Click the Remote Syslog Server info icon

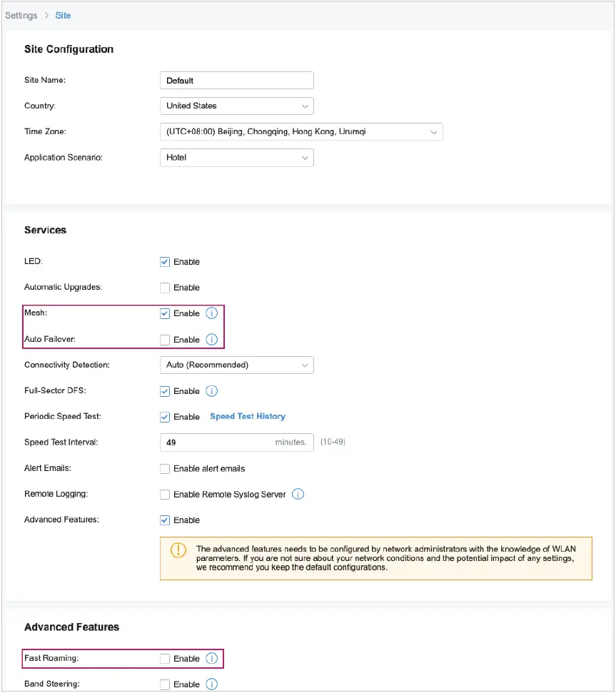298,493
